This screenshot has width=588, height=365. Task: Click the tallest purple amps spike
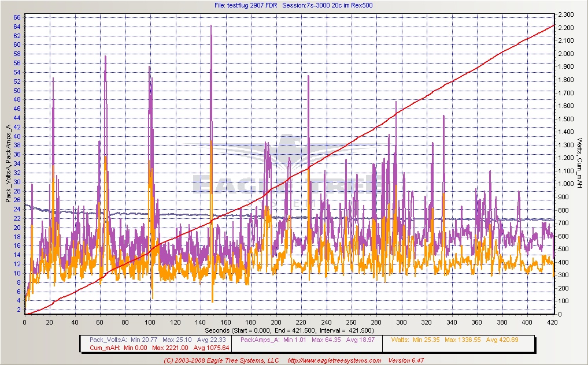point(211,27)
